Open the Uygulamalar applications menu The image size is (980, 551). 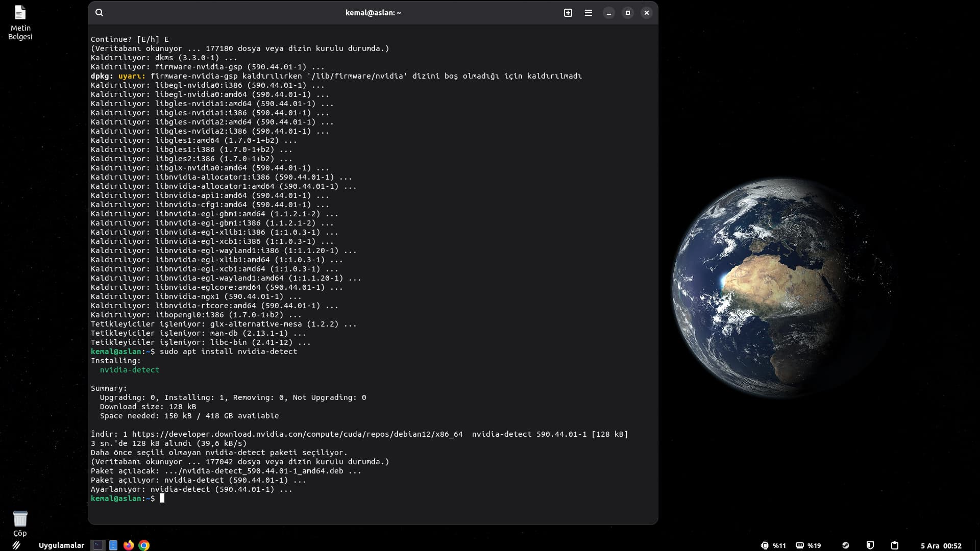(x=61, y=545)
